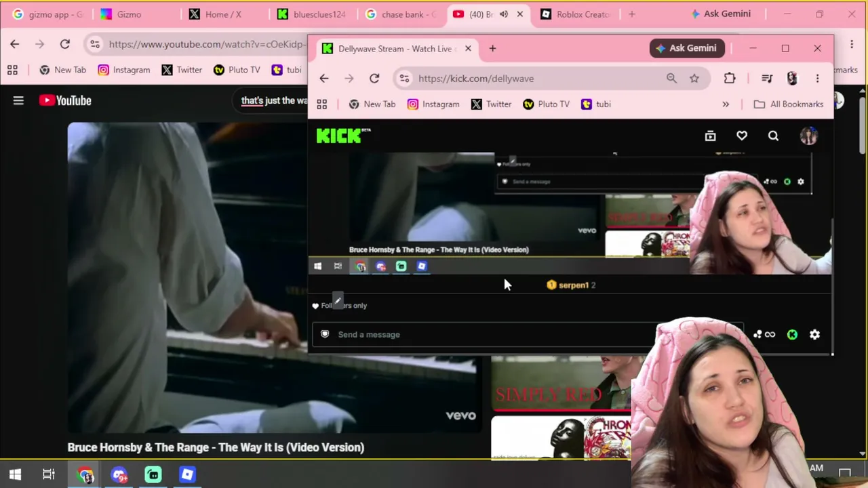This screenshot has height=488, width=868.
Task: Reload the Kick page
Action: click(374, 79)
